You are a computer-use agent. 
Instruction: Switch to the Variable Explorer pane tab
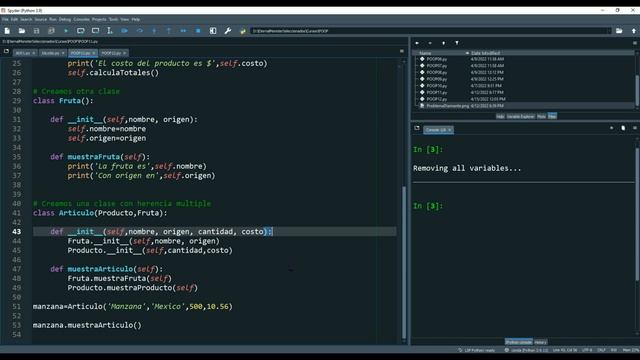(x=520, y=116)
